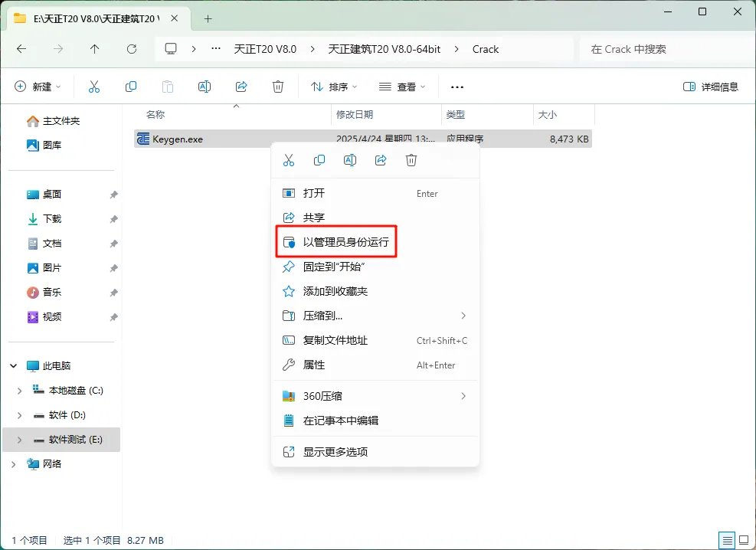Image resolution: width=756 pixels, height=550 pixels.
Task: Switch to large thumbnails view in status bar
Action: (x=744, y=540)
